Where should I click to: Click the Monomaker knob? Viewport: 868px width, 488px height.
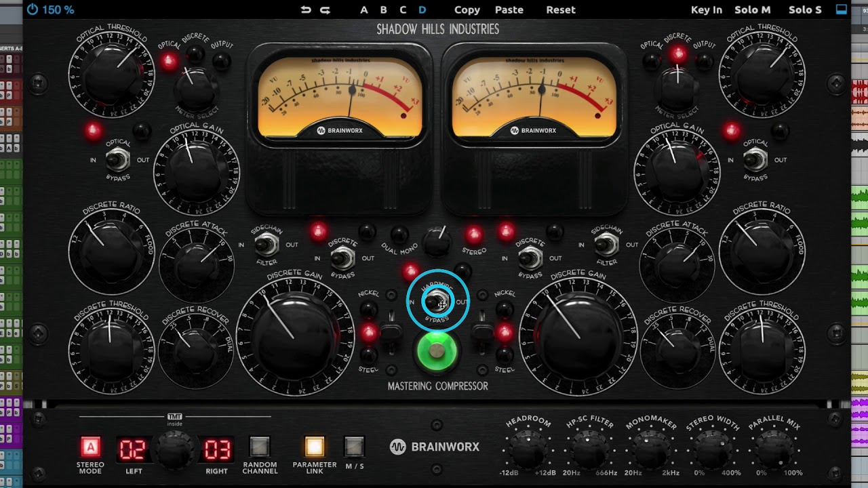point(651,448)
